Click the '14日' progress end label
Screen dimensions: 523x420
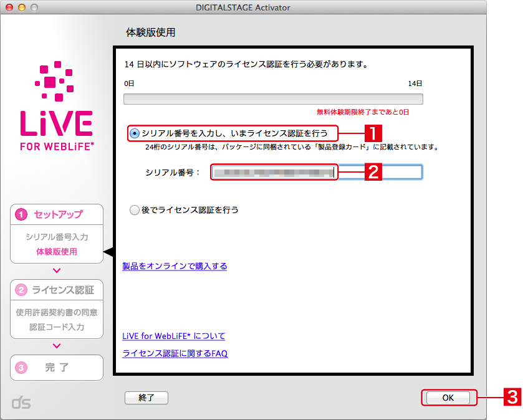(415, 84)
